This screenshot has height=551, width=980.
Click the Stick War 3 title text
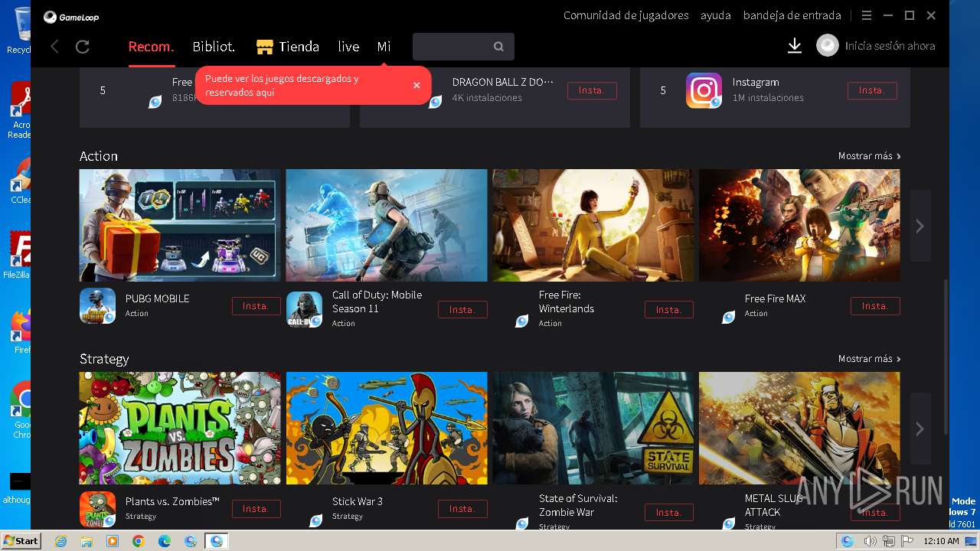[358, 501]
